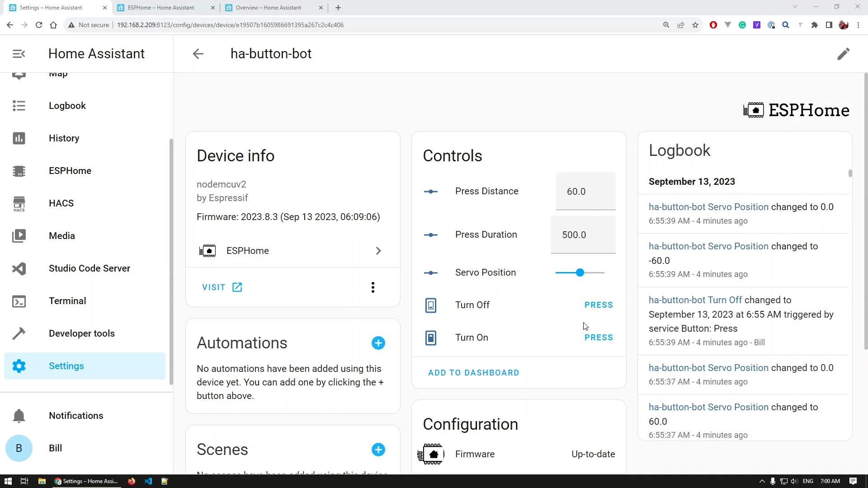Viewport: 868px width, 488px height.
Task: Click Bill's profile avatar
Action: (19, 448)
